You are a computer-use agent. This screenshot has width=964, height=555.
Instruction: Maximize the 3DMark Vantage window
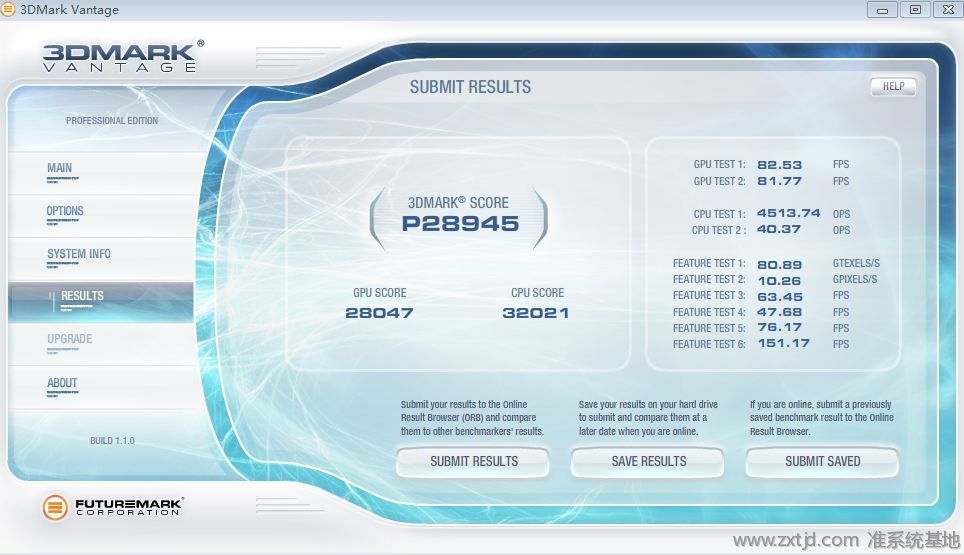tap(913, 10)
